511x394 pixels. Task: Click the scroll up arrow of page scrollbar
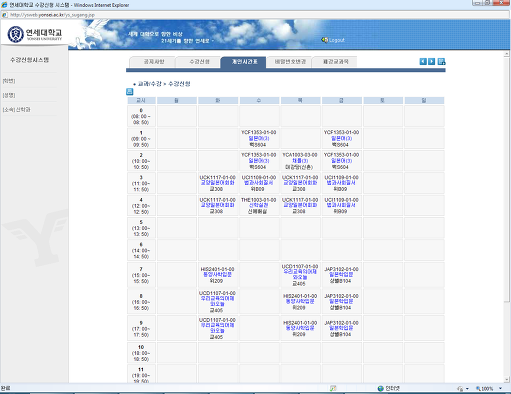point(507,53)
